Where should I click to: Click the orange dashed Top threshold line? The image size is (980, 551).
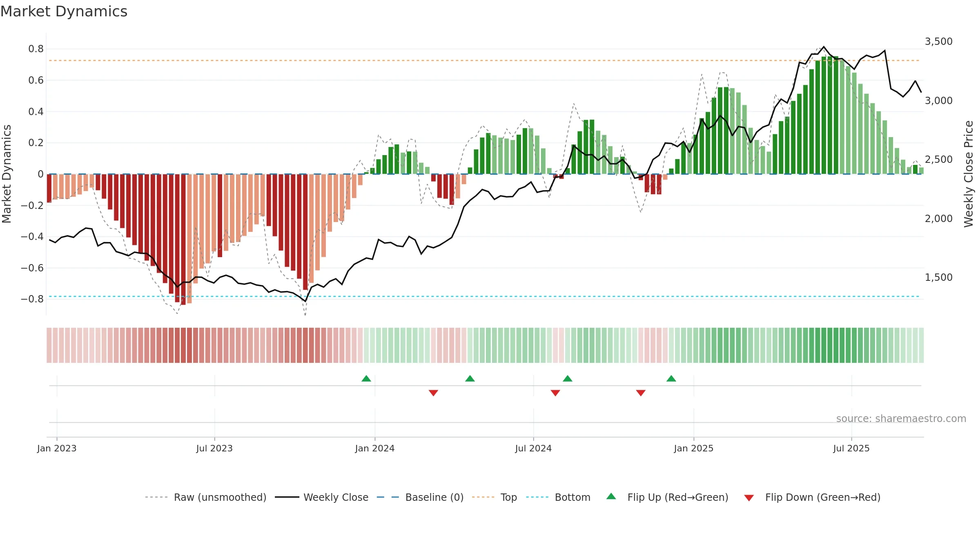coord(484,60)
